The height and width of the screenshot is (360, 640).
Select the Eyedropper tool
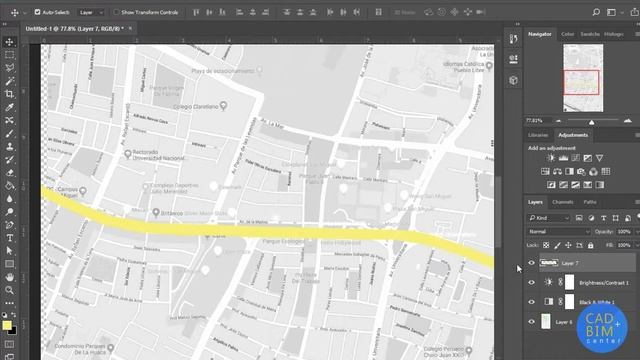[9, 107]
